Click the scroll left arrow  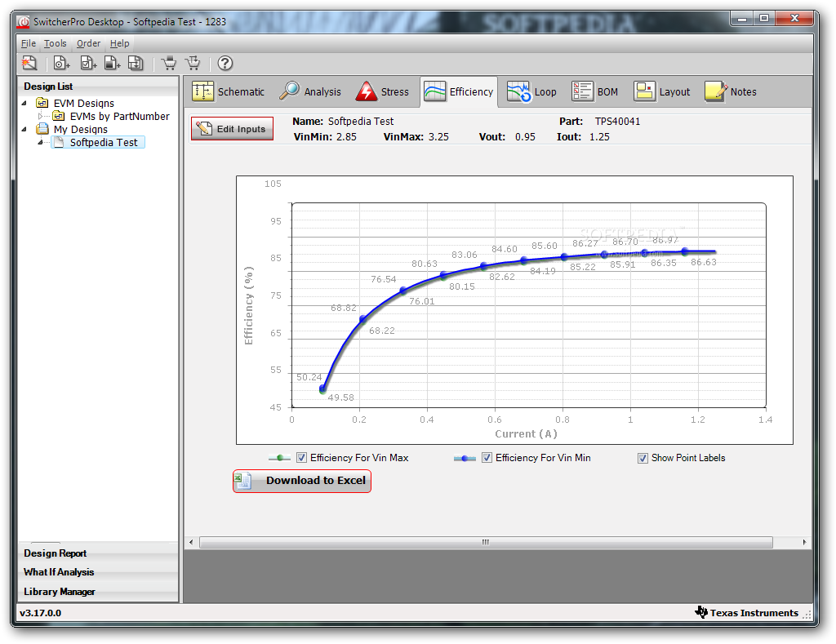tap(191, 542)
